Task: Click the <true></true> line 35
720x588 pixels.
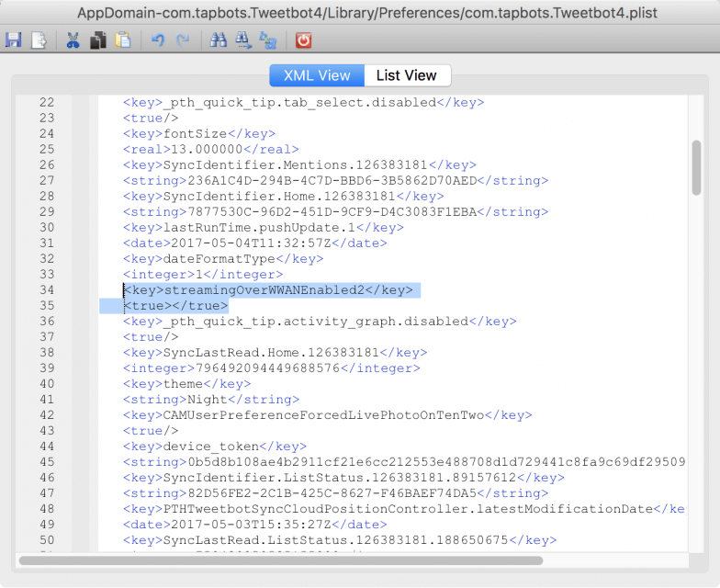Action: tap(176, 305)
